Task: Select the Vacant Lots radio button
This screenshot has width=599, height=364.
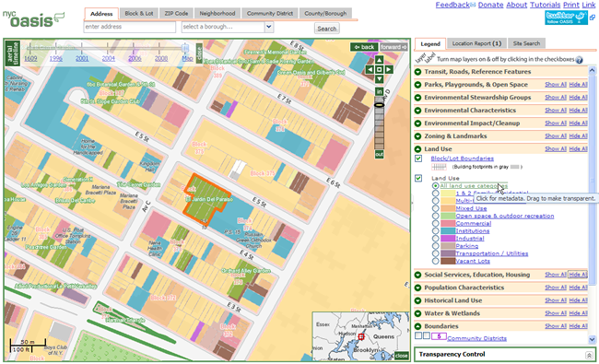Action: 436,261
